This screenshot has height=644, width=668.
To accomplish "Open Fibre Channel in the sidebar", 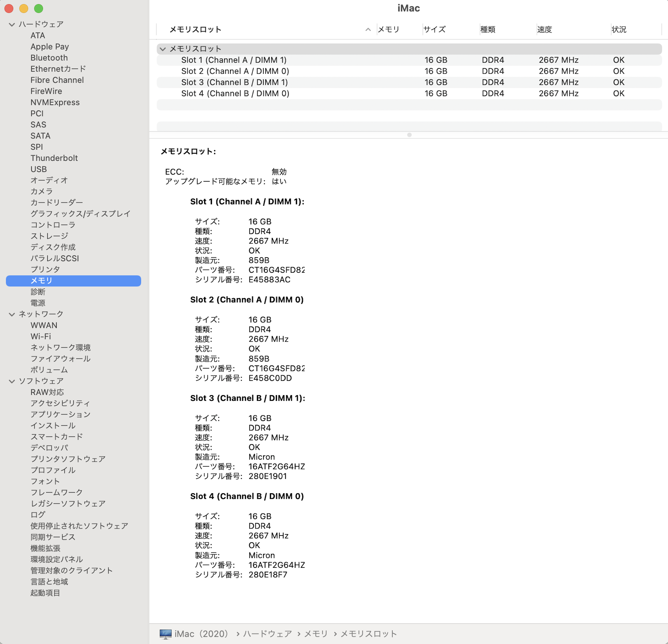I will coord(57,80).
